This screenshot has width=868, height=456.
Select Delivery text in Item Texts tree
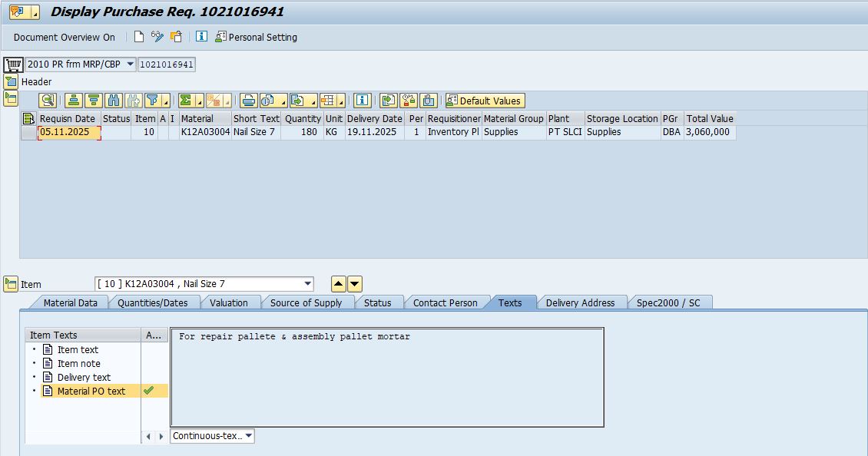[84, 377]
